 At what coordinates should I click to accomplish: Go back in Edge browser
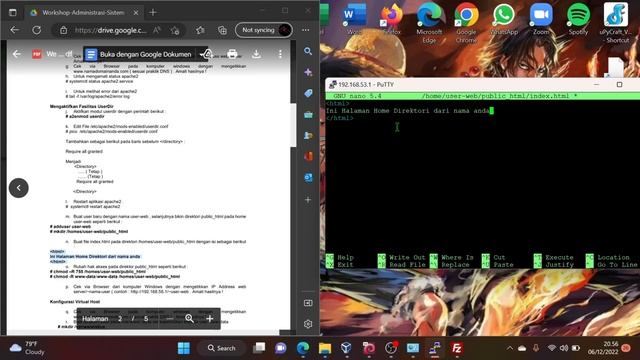coord(15,30)
